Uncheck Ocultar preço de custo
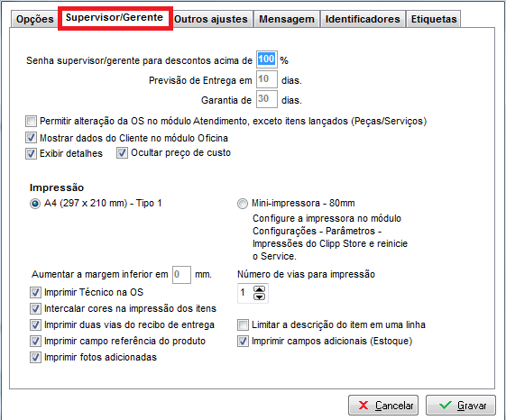Image resolution: width=506 pixels, height=420 pixels. pyautogui.click(x=122, y=153)
